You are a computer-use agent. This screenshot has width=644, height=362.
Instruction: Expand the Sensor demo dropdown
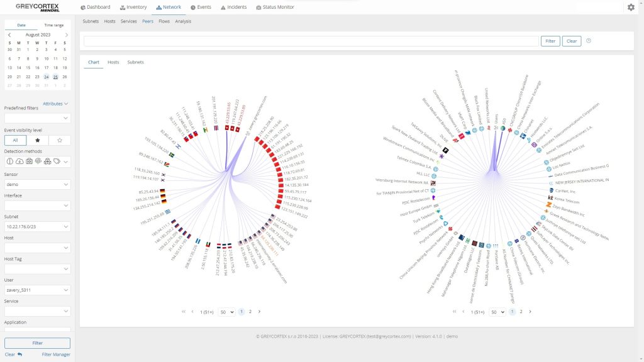(x=37, y=185)
